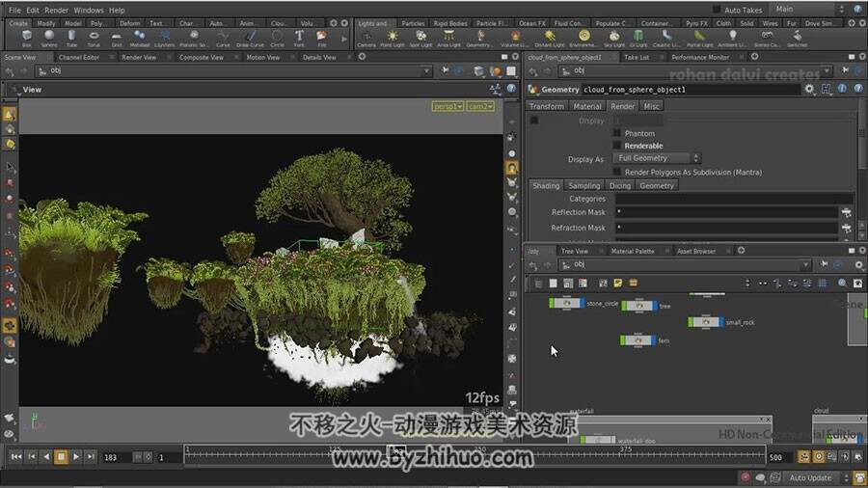Edit the node name cloud_from_sphere_object1 field
Screen dimensions: 868x488
click(691, 89)
